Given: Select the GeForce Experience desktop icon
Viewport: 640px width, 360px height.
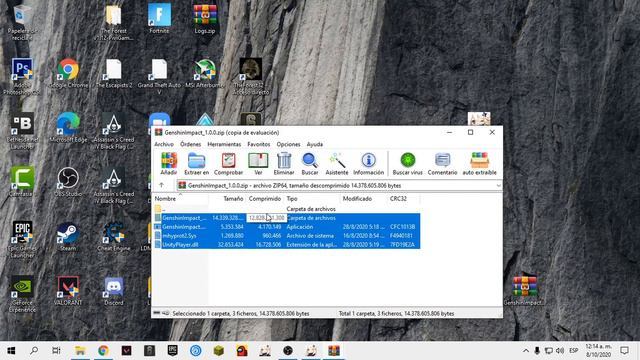Looking at the screenshot, I should click(22, 294).
